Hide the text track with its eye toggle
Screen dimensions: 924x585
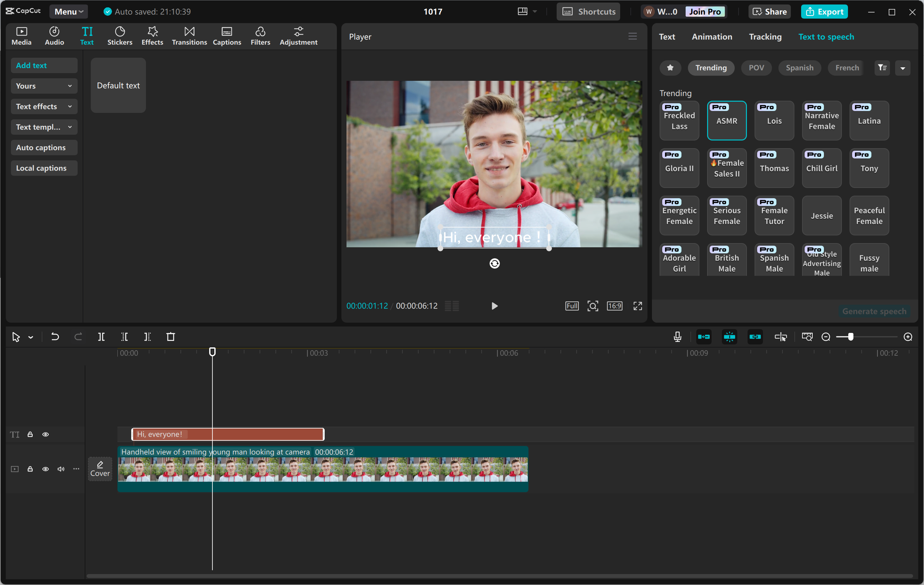click(45, 434)
